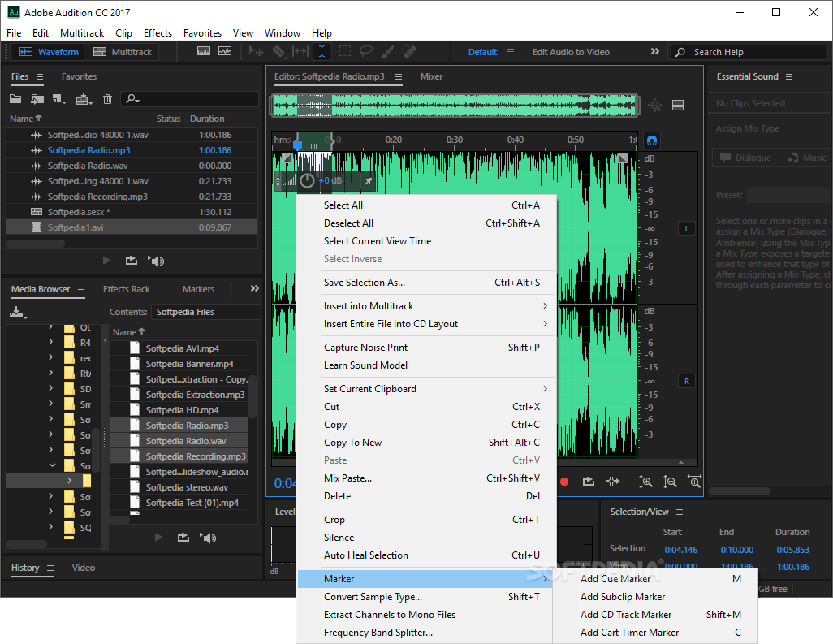Image resolution: width=833 pixels, height=644 pixels.
Task: Toggle Loop Playback in Media Browser
Action: 183,538
